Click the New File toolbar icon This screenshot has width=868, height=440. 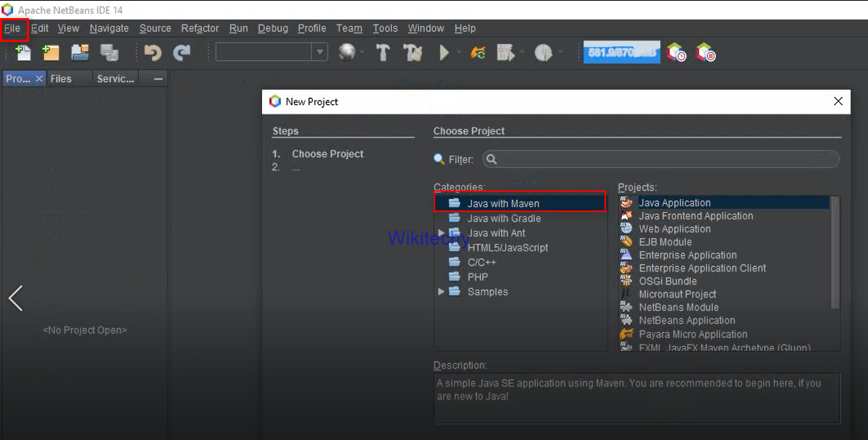coord(23,53)
